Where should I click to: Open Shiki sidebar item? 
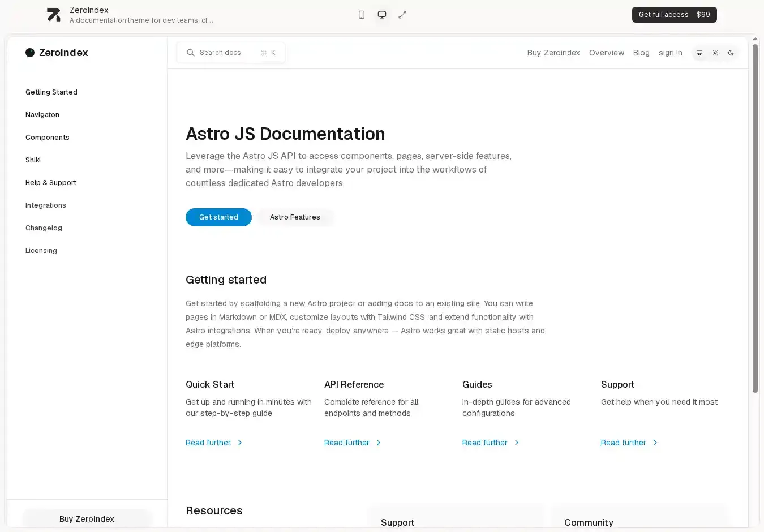[33, 160]
